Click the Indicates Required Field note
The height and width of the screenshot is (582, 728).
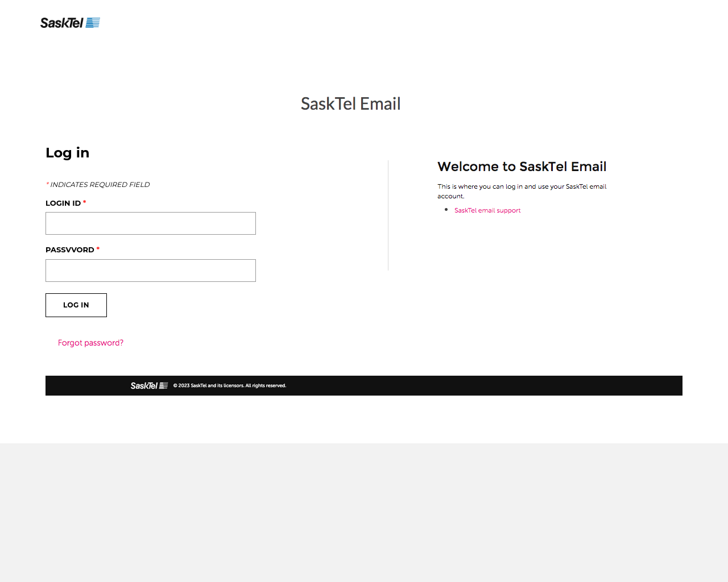(x=100, y=185)
